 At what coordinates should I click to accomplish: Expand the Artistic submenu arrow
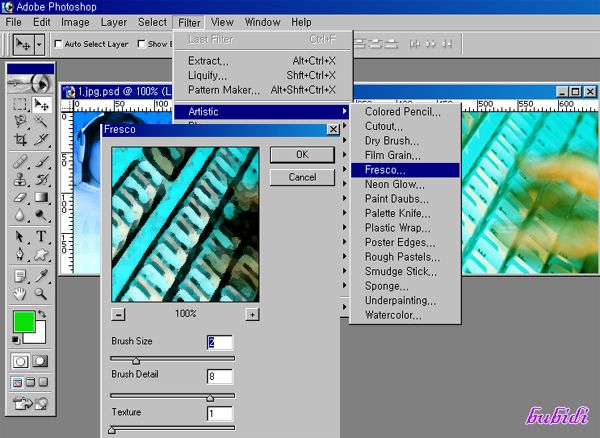344,111
